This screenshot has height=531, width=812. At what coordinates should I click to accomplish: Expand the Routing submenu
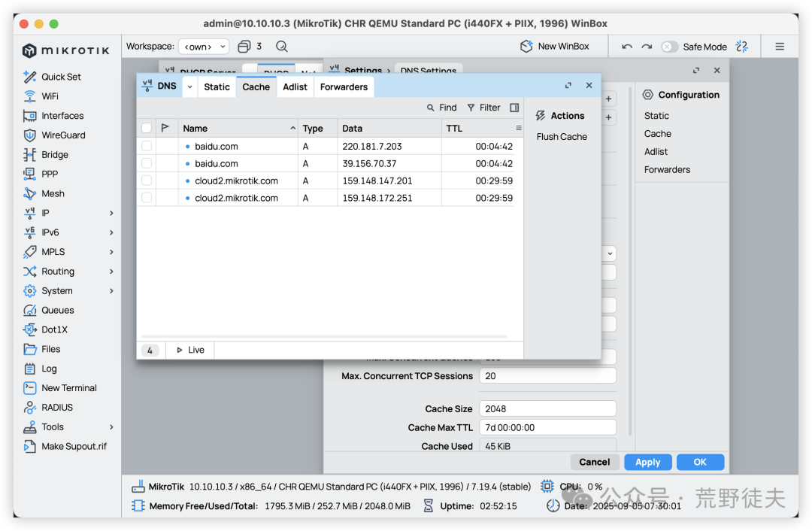[x=111, y=272]
